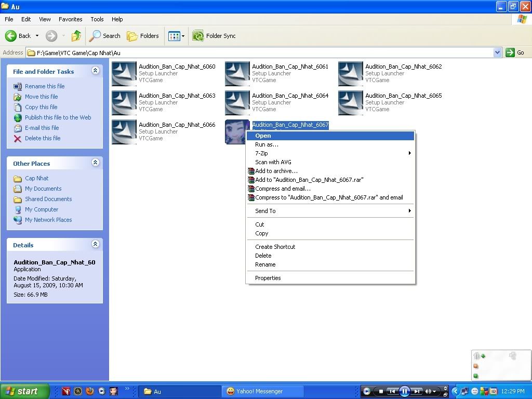Stop playback in taskbar media player
Viewport: 532px width, 399px height.
381,392
